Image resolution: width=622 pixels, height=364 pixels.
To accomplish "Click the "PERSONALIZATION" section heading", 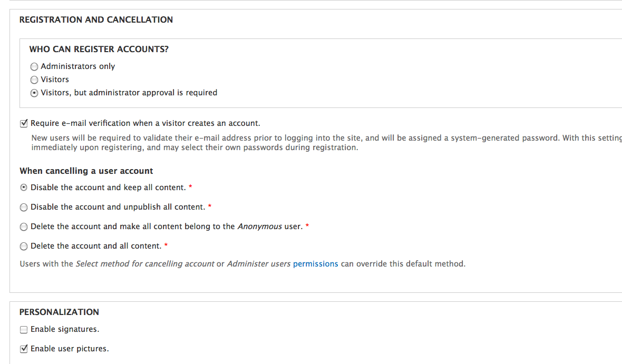I will click(59, 312).
